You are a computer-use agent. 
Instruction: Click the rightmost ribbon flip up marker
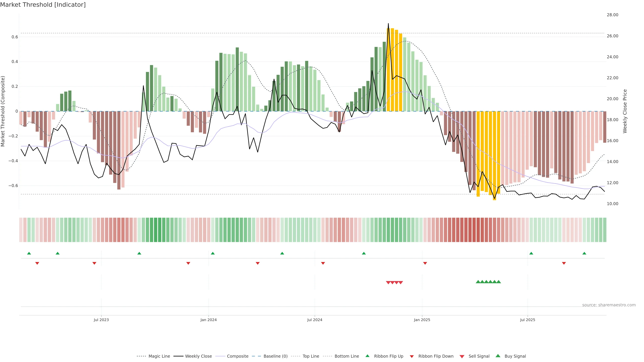pos(584,253)
